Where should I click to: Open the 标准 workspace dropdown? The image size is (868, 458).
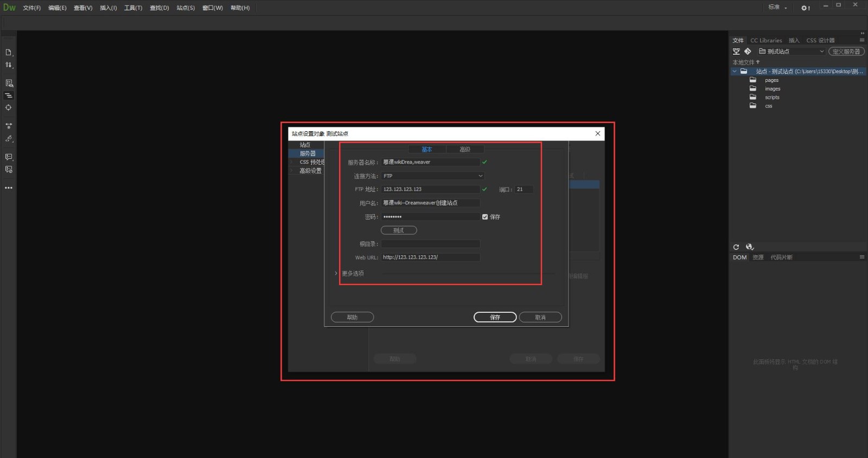coord(777,8)
